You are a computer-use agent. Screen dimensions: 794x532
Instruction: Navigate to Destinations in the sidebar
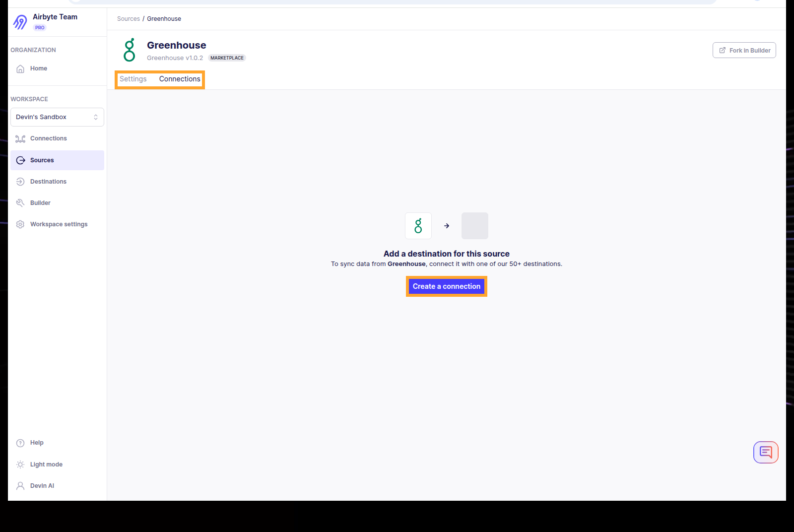coord(57,182)
